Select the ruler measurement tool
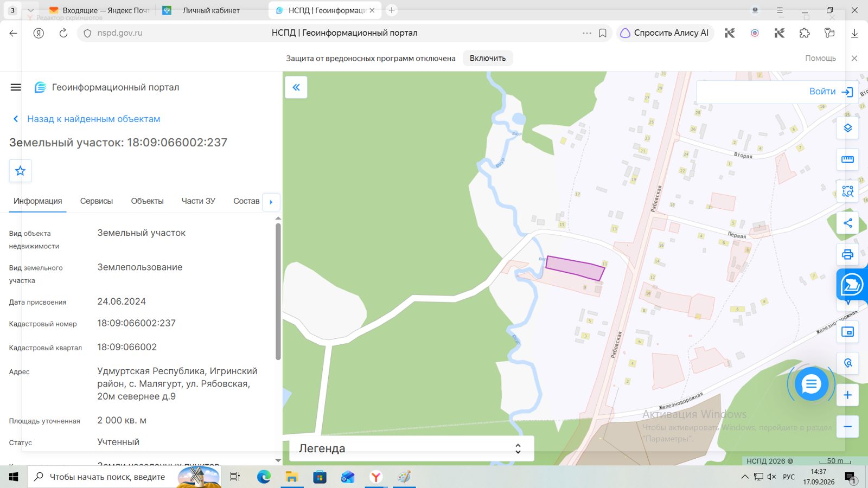The image size is (868, 488). [847, 159]
